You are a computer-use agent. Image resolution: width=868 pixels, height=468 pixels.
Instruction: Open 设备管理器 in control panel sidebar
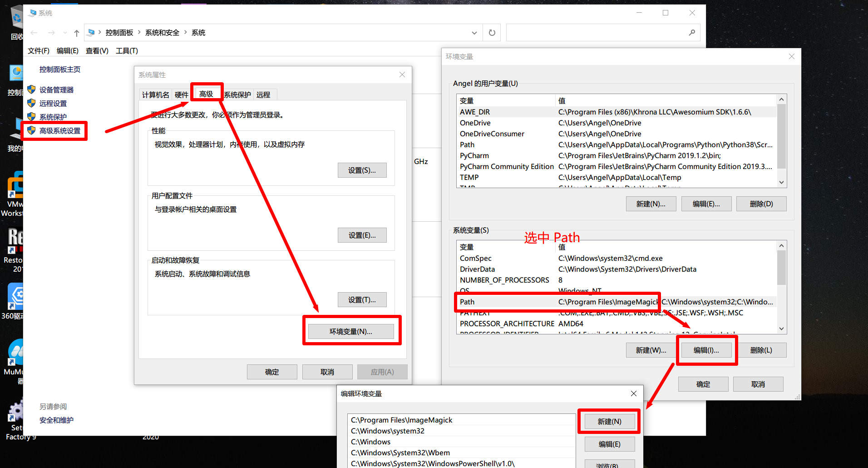click(x=56, y=90)
